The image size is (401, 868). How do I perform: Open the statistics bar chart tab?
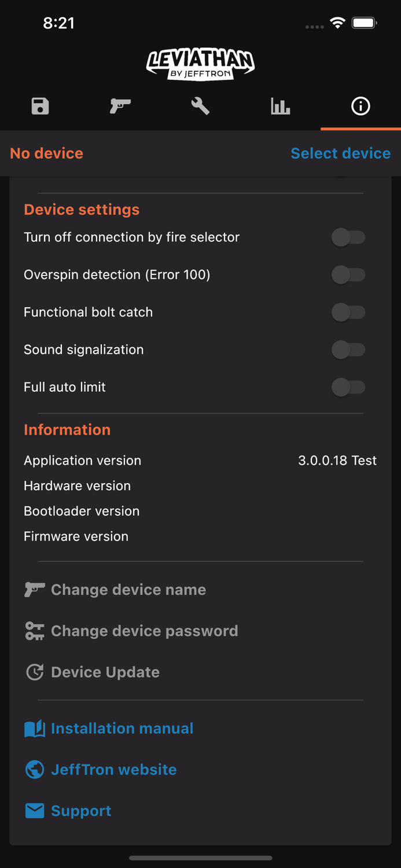(281, 106)
